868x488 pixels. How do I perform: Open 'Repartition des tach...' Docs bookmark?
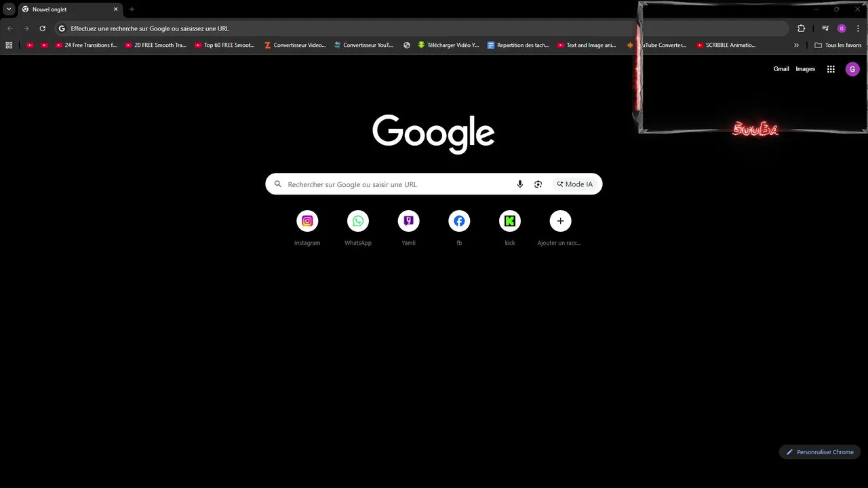pyautogui.click(x=519, y=45)
